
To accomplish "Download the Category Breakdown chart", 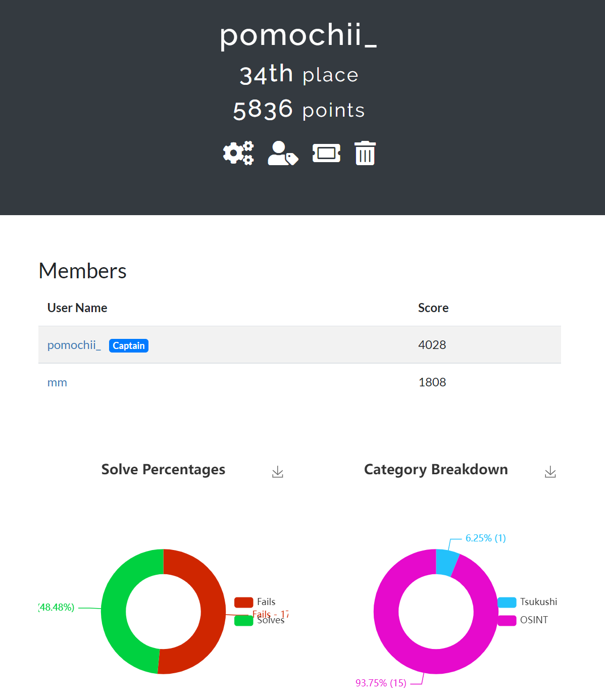I will [x=550, y=472].
